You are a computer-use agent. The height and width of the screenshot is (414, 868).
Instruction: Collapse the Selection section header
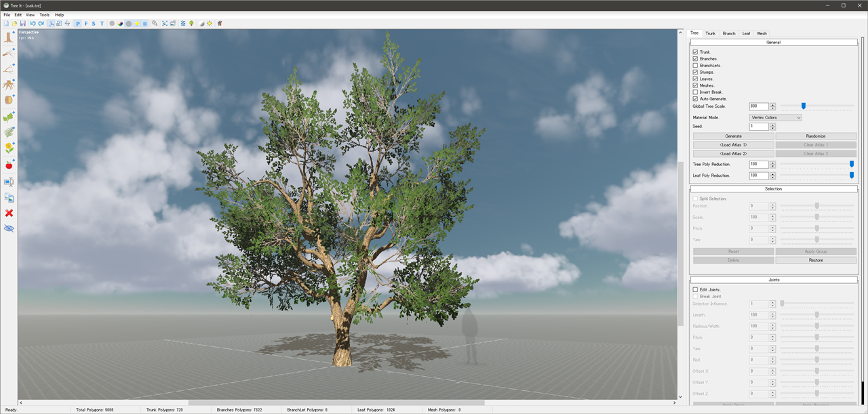point(773,188)
